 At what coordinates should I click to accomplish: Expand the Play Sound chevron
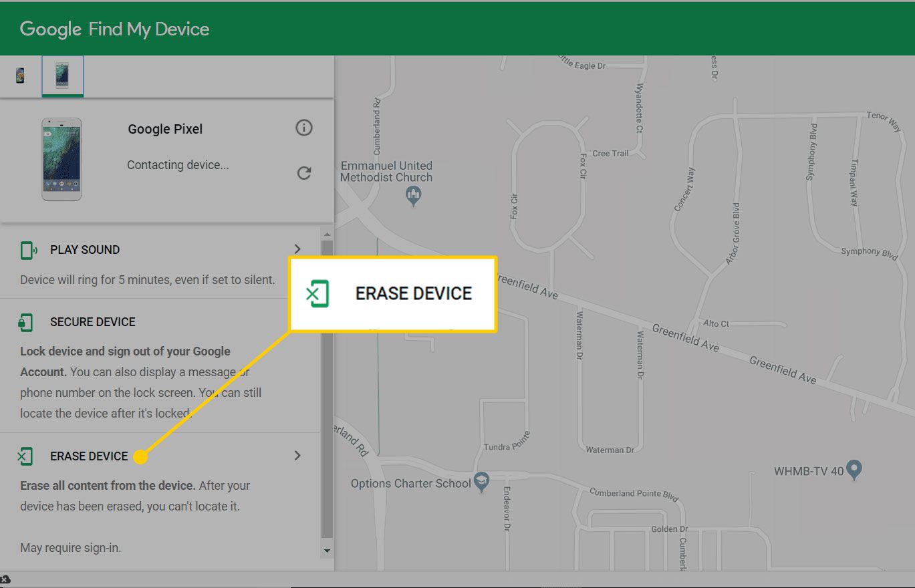tap(297, 249)
